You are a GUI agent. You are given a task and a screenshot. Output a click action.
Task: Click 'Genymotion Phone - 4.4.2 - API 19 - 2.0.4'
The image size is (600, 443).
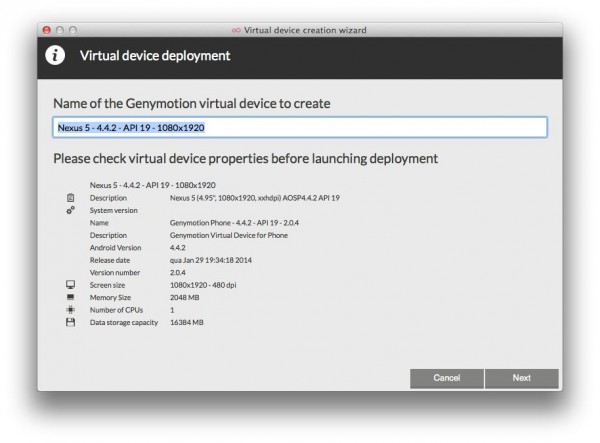pos(234,223)
